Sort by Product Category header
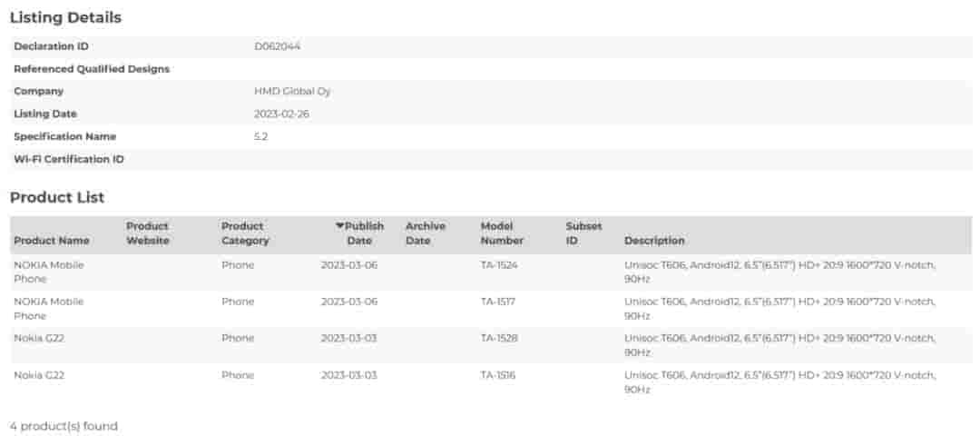 [245, 233]
